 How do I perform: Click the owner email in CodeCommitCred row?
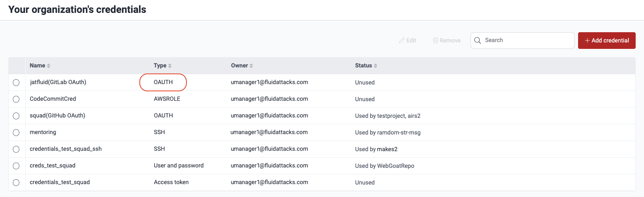point(269,99)
